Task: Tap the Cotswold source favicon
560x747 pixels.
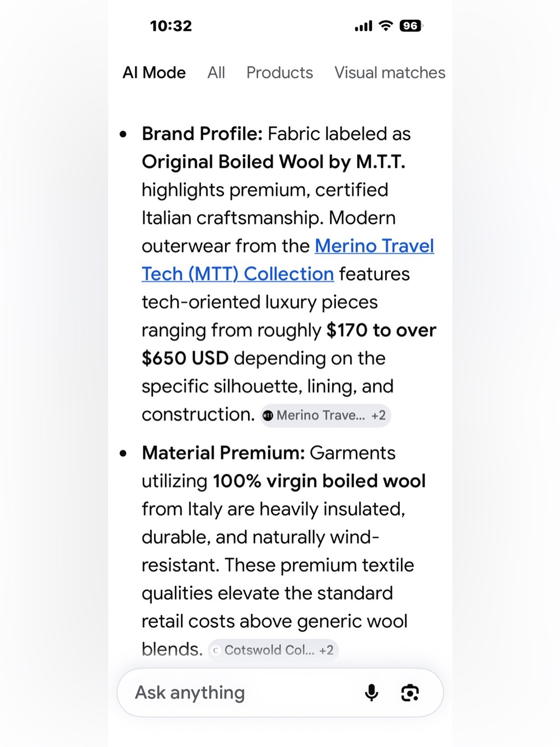Action: [x=216, y=650]
